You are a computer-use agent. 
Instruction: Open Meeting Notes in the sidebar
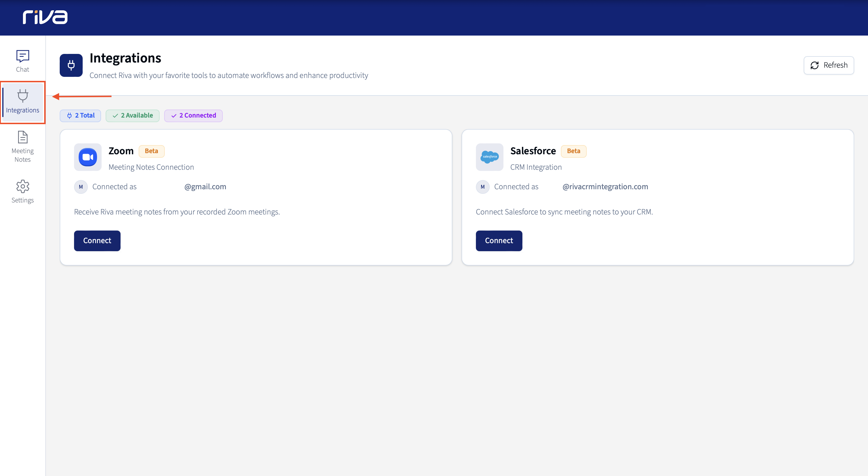23,147
